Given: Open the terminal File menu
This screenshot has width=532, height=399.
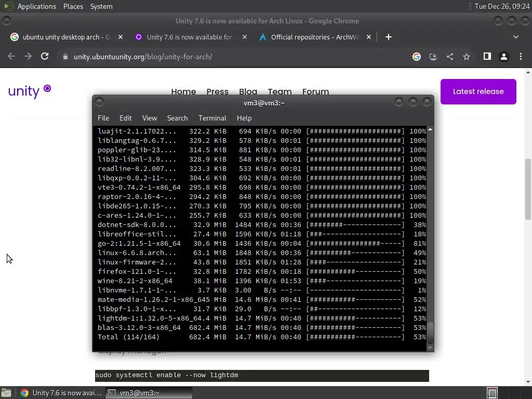Looking at the screenshot, I should click(103, 118).
